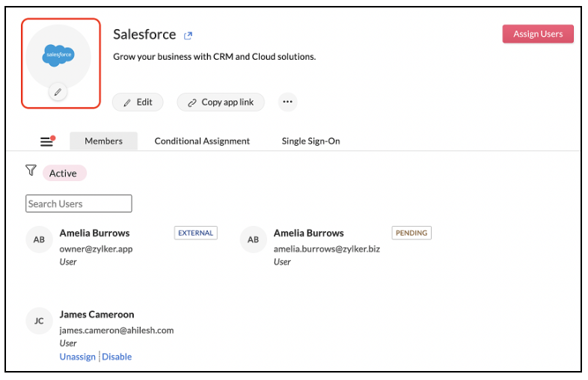Click the AB avatar for amelia.burrows@zylker.biz
Image resolution: width=588 pixels, height=380 pixels.
coord(253,240)
